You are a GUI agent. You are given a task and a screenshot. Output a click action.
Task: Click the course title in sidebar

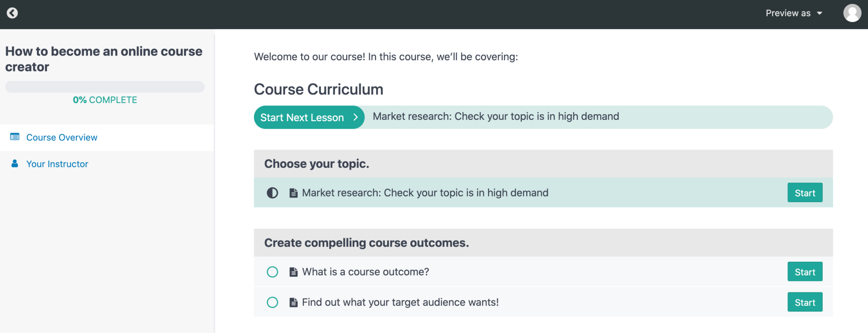click(104, 59)
